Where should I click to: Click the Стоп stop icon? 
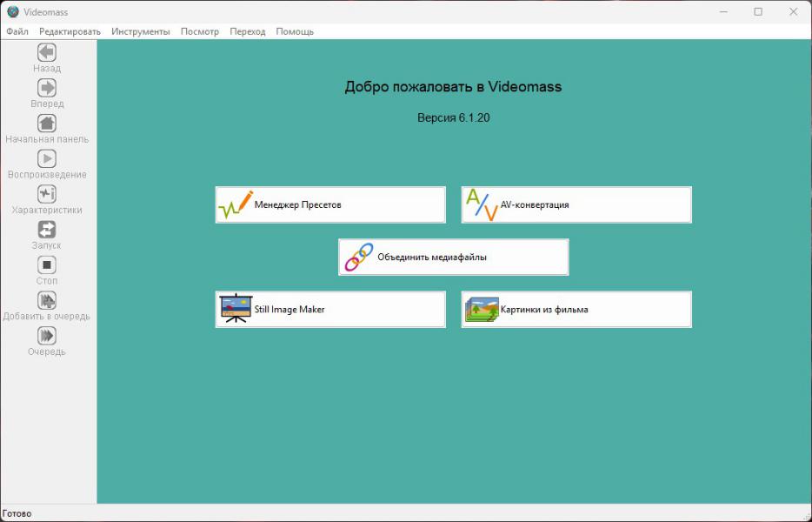click(x=47, y=264)
